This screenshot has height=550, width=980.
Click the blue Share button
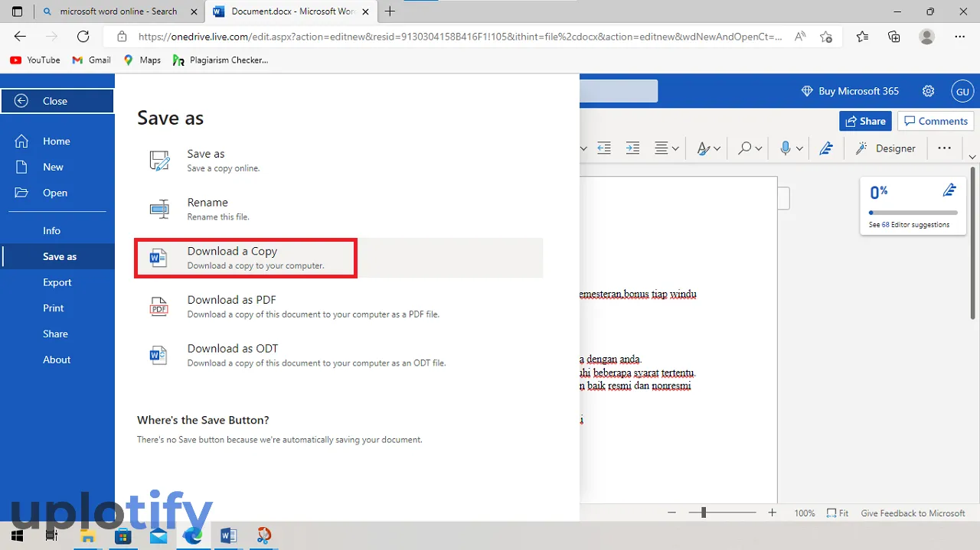tap(865, 121)
